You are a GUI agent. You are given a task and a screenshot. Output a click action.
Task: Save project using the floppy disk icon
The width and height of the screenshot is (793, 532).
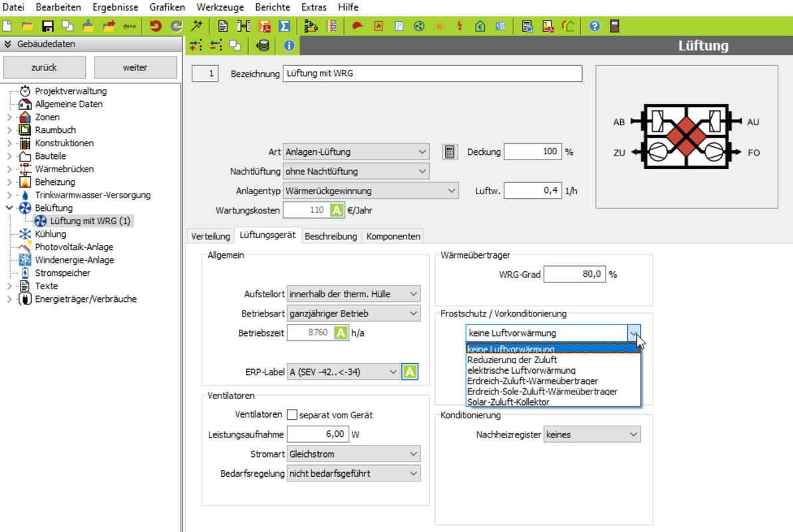[47, 26]
